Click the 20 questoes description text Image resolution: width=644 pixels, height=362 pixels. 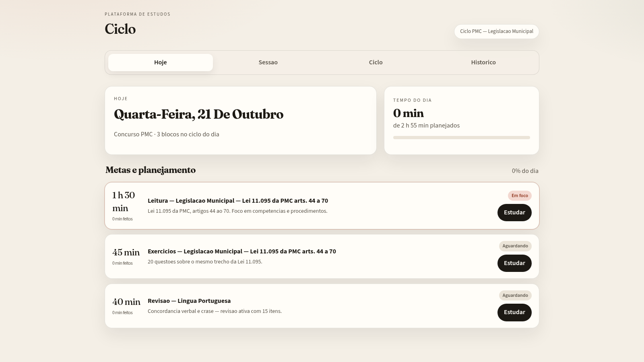click(x=205, y=262)
